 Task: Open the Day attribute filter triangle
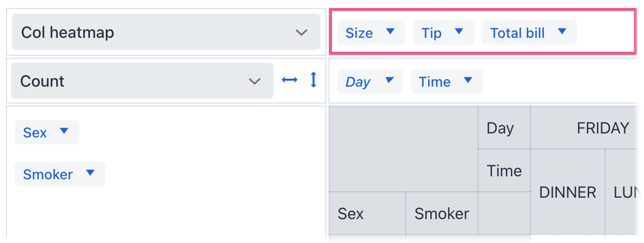pos(390,80)
